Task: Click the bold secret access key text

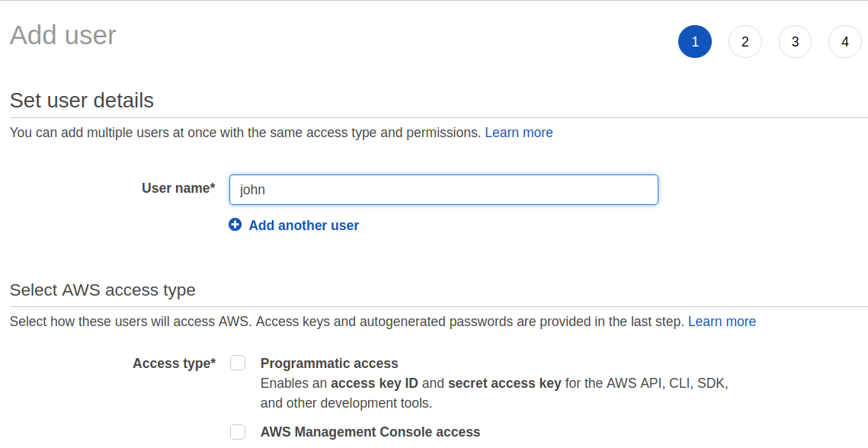Action: pos(504,383)
